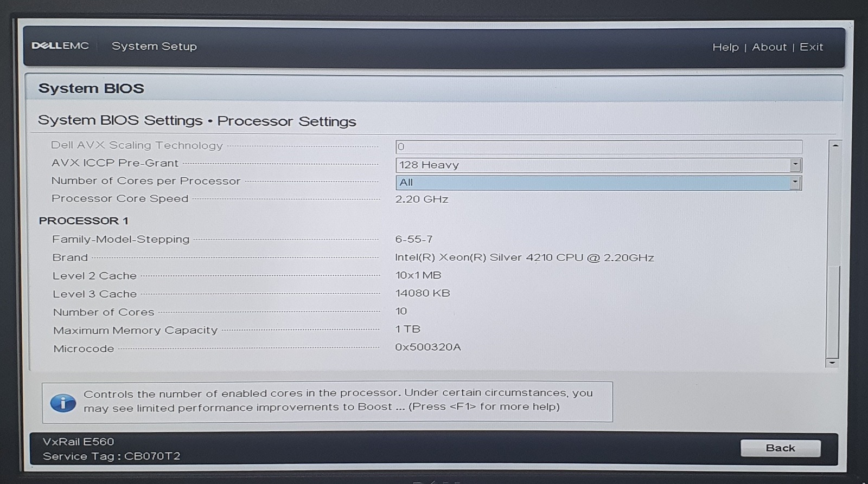The height and width of the screenshot is (484, 868).
Task: Open the AVX ICCP Pre-Grant dropdown
Action: [598, 165]
